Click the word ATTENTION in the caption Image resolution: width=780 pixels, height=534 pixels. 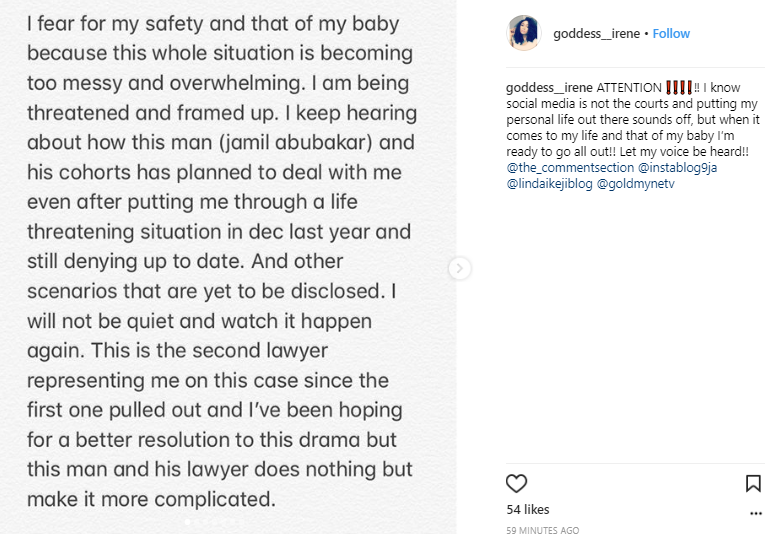point(629,87)
